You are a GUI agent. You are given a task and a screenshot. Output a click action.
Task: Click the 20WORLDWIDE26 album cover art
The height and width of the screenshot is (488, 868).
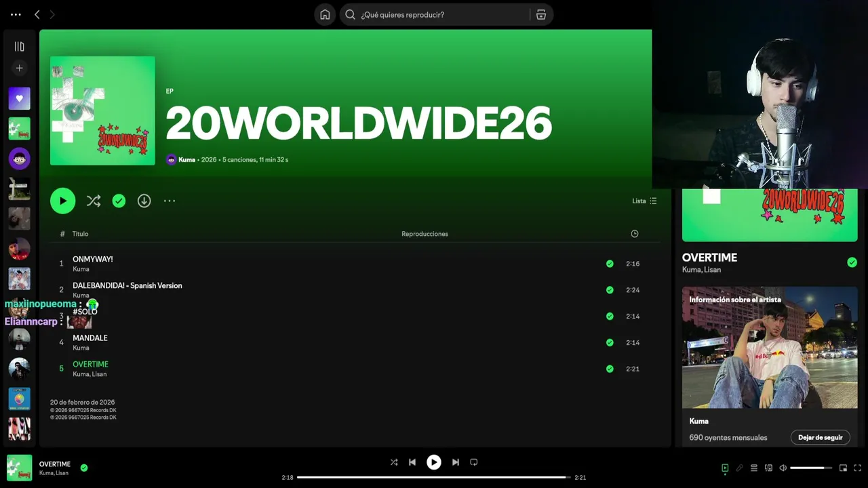pyautogui.click(x=102, y=110)
